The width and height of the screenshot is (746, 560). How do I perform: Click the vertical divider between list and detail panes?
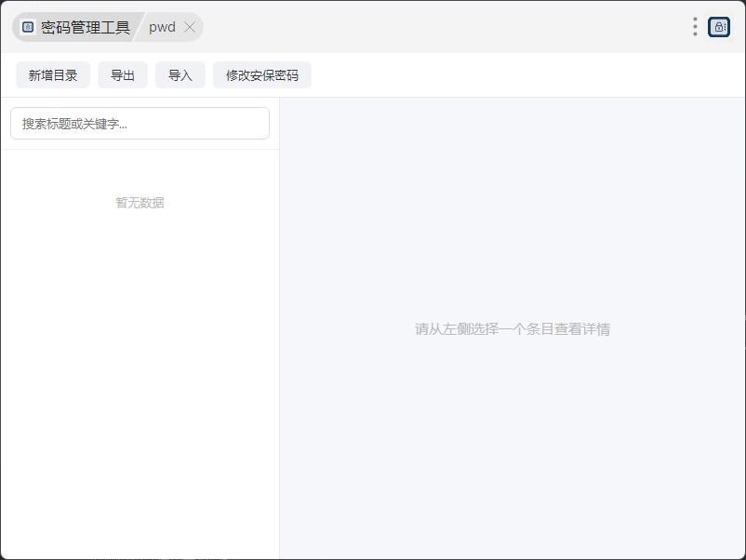[x=279, y=328]
